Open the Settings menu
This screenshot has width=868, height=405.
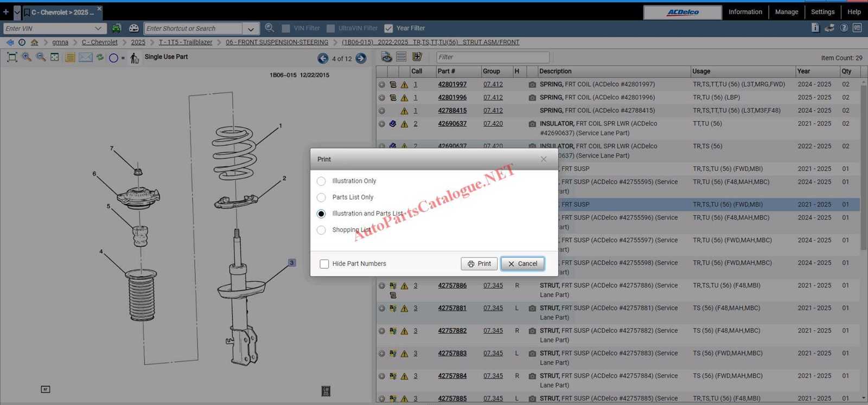822,12
